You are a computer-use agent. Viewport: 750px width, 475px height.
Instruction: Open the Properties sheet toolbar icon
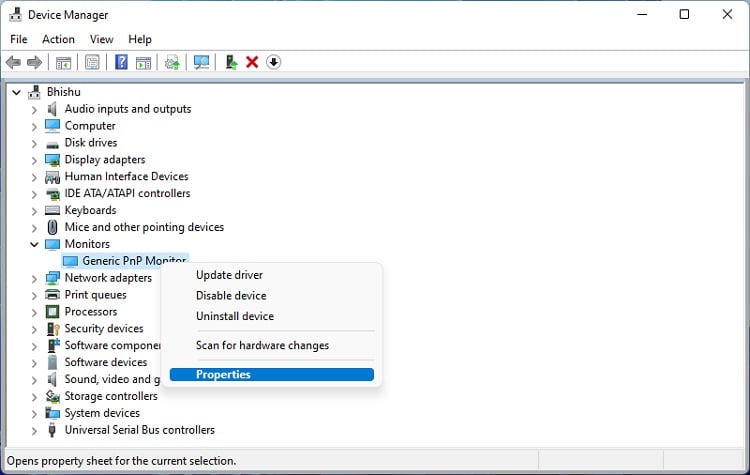92,62
